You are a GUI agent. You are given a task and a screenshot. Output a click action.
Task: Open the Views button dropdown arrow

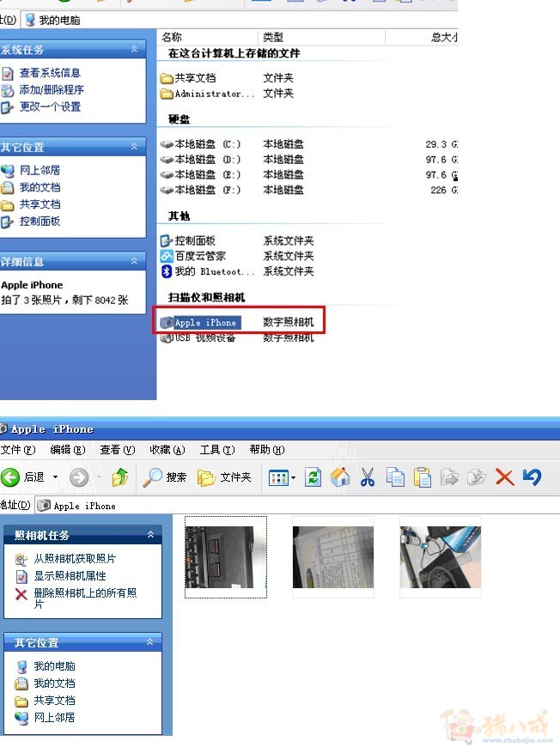coord(293,477)
